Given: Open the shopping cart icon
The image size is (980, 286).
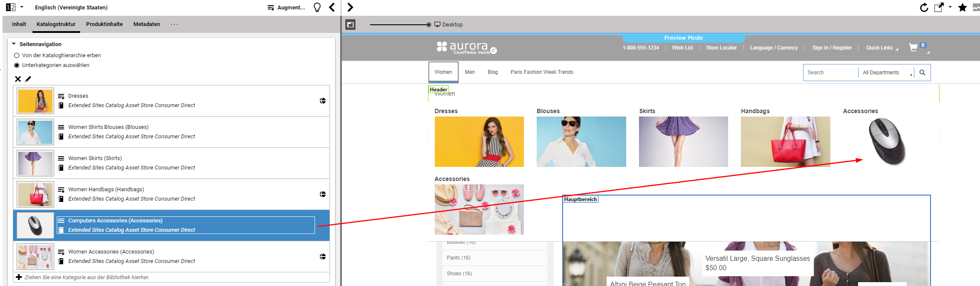Looking at the screenshot, I should point(913,47).
